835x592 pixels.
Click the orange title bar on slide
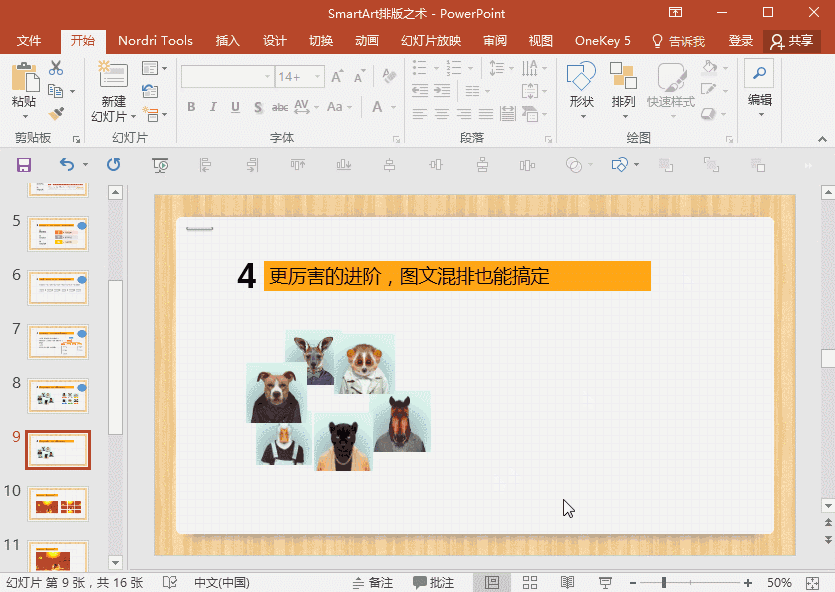(x=457, y=276)
